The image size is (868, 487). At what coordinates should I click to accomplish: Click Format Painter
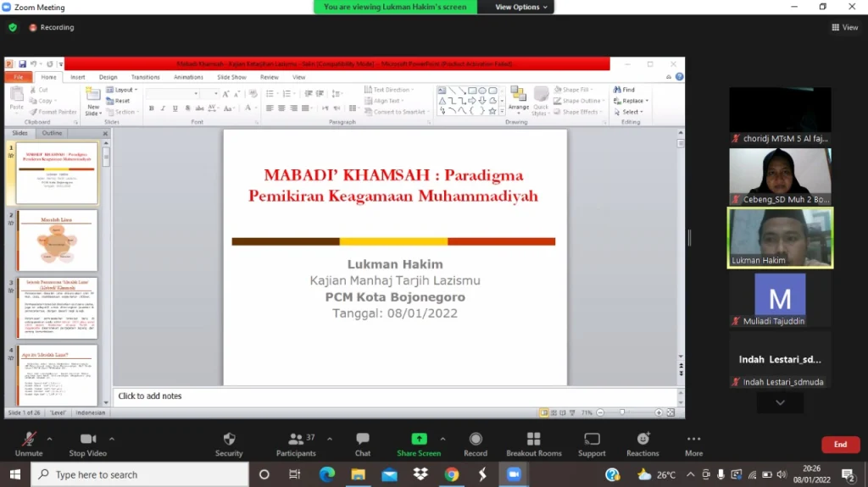[53, 112]
